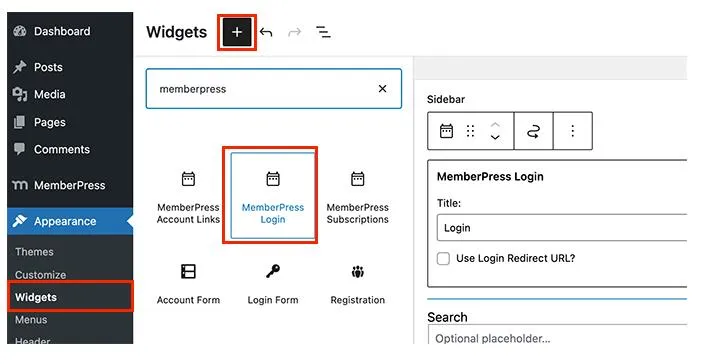Undo the last widget change
Screen dimensions: 715x364
(x=266, y=32)
